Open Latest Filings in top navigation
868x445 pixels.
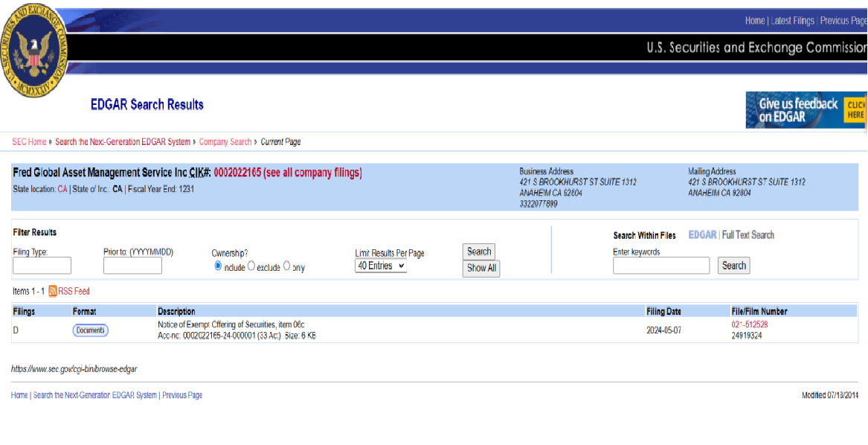click(x=792, y=21)
